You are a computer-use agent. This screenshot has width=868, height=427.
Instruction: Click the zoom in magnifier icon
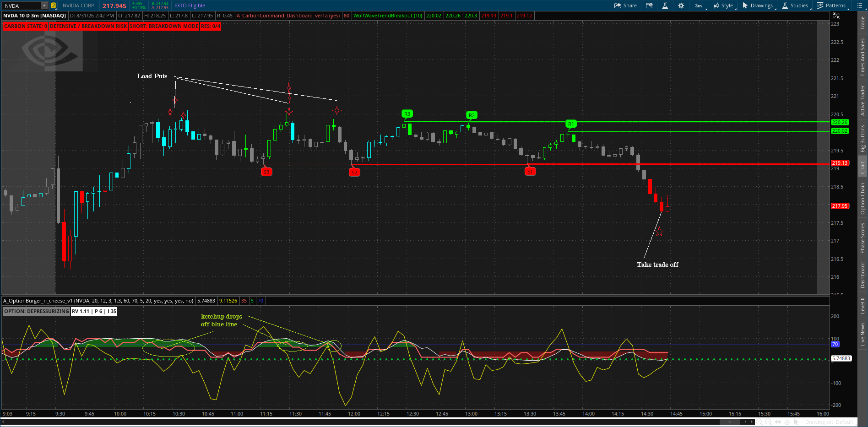click(x=769, y=422)
